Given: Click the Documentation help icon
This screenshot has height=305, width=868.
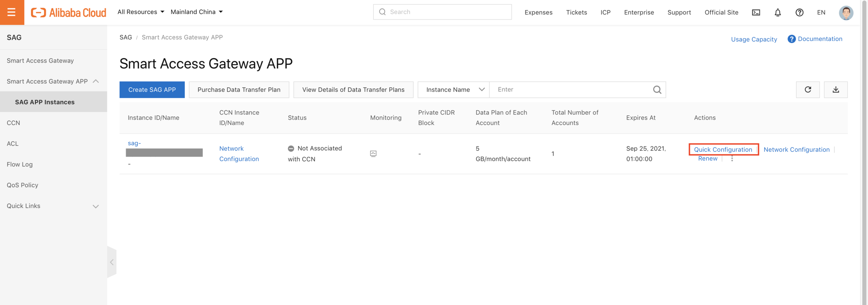Looking at the screenshot, I should pyautogui.click(x=791, y=39).
